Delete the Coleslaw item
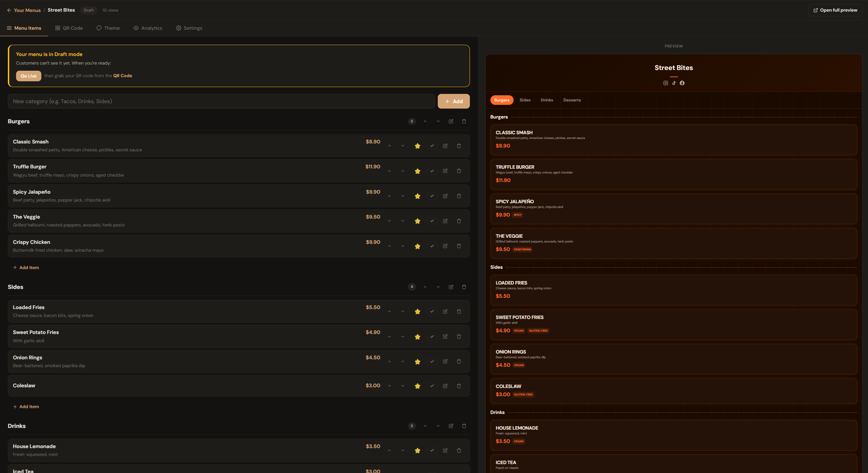The height and width of the screenshot is (473, 868). pyautogui.click(x=459, y=386)
